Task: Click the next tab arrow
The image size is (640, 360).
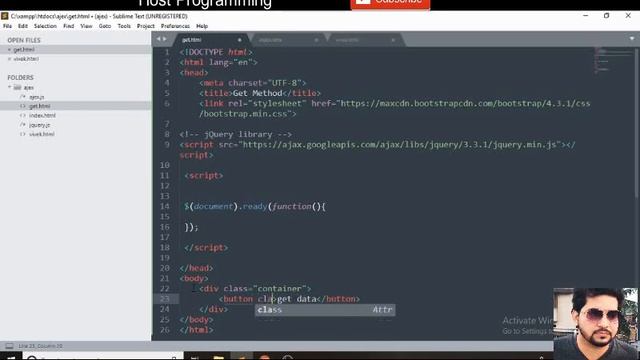Action: coord(165,39)
